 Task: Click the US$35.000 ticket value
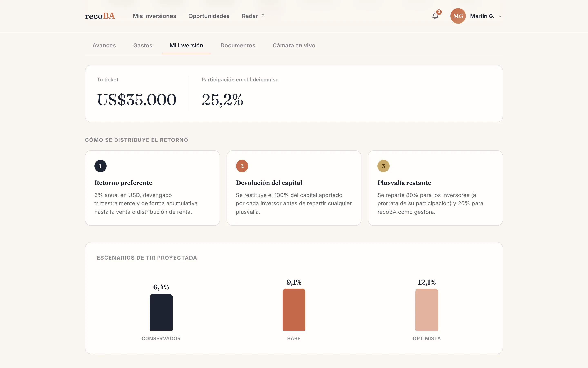coord(137,100)
